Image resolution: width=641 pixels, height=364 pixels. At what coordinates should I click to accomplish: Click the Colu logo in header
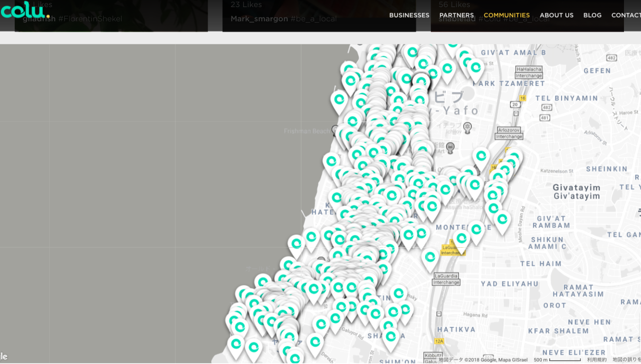(25, 10)
